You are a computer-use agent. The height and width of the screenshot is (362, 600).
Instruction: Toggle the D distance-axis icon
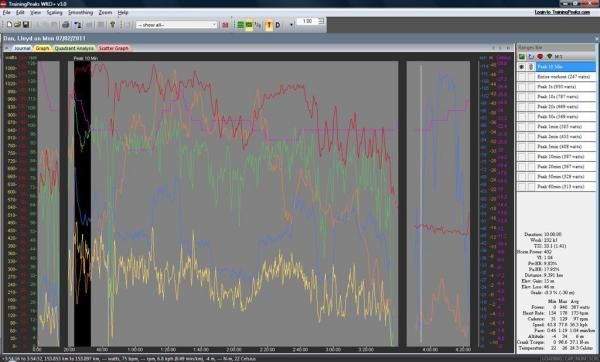(278, 25)
